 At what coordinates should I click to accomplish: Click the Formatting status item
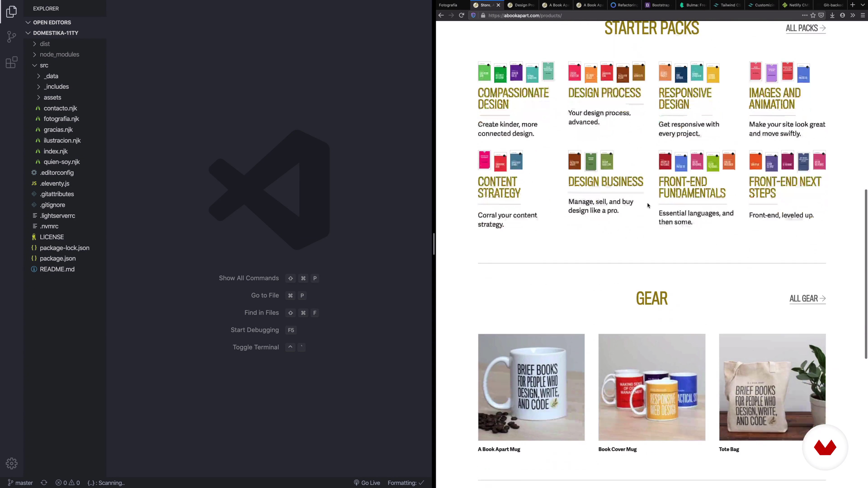tap(406, 483)
